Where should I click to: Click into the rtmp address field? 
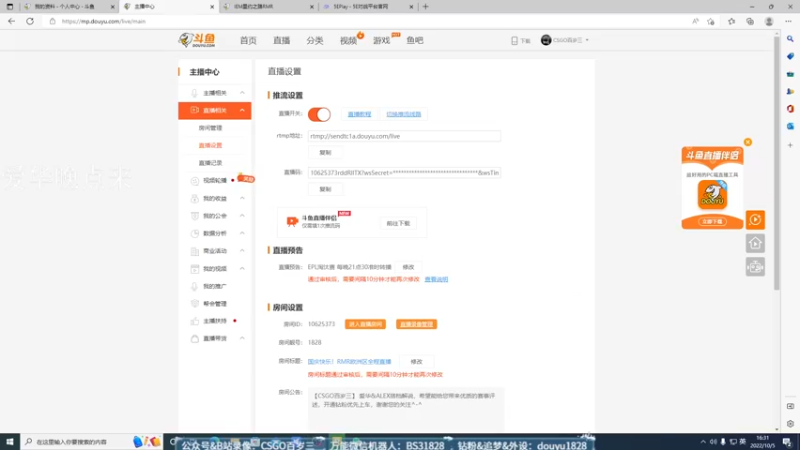(404, 136)
